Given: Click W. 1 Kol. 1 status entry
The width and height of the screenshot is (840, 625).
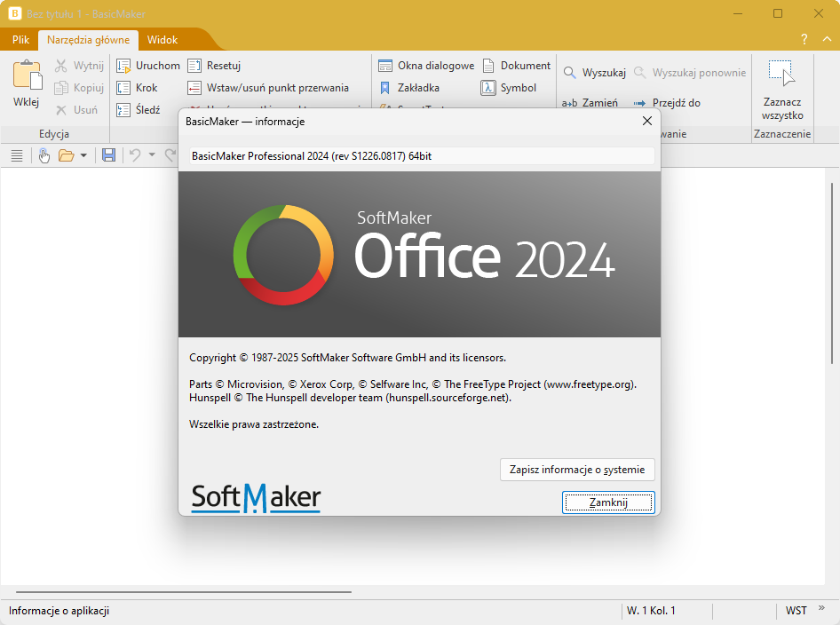Looking at the screenshot, I should click(x=651, y=611).
